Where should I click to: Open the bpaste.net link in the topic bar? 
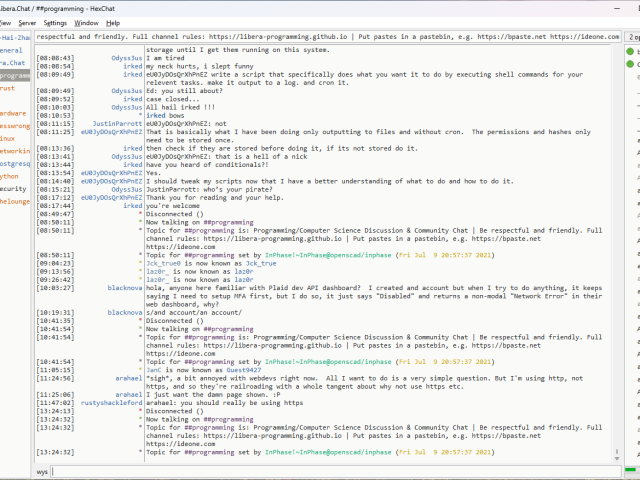coord(513,36)
